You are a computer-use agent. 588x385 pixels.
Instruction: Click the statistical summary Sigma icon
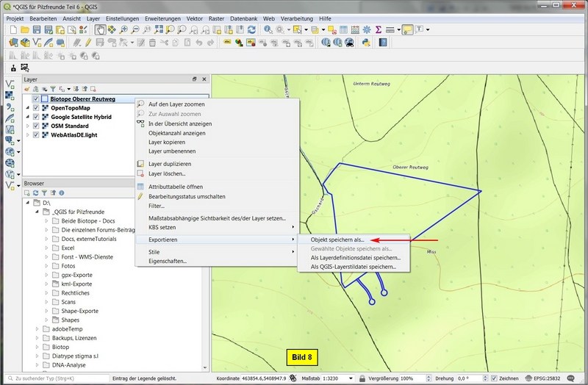click(x=379, y=29)
